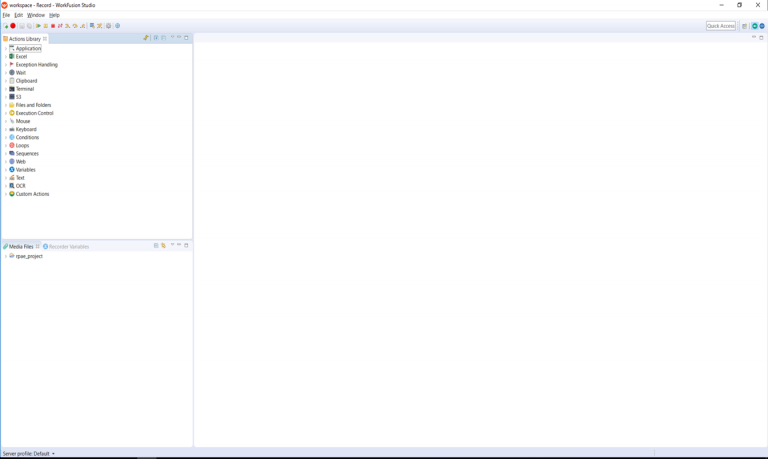Image resolution: width=768 pixels, height=459 pixels.
Task: Click the blue globe icon in toolbar
Action: 117,26
